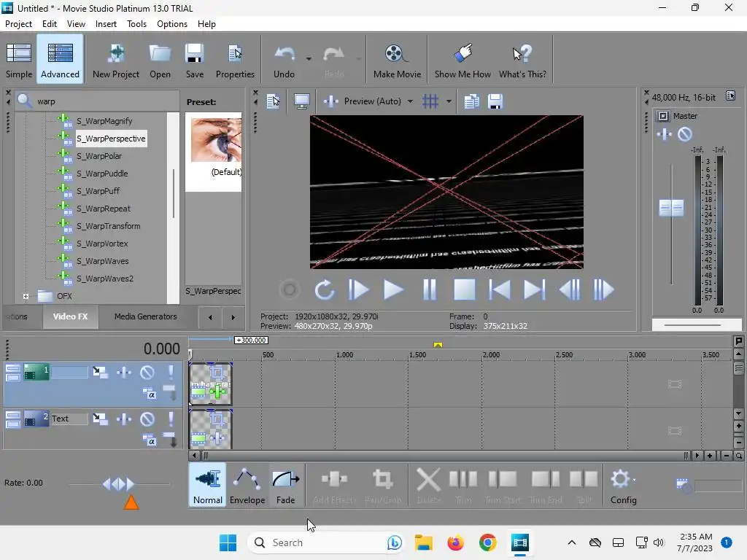Create a New Project

116,60
